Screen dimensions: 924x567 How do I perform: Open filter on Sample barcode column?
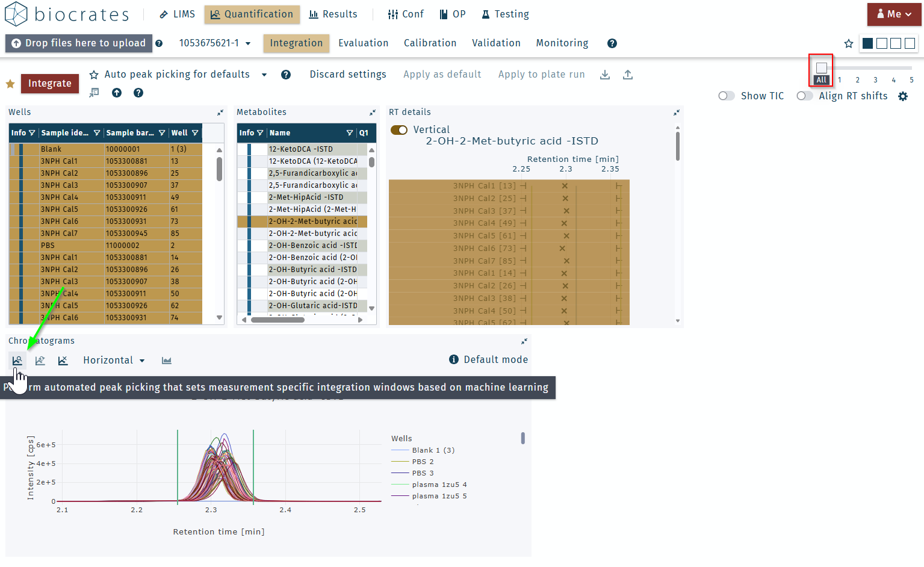click(x=162, y=133)
